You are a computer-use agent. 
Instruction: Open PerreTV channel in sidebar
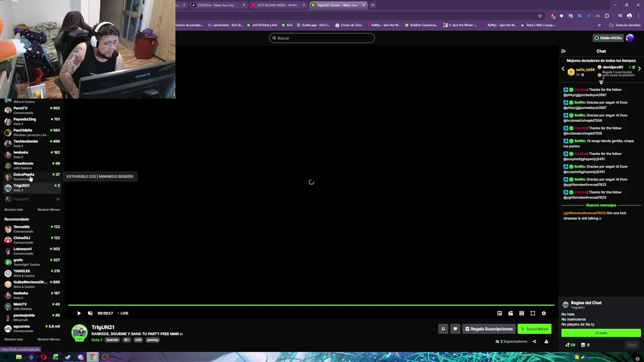pos(32,110)
